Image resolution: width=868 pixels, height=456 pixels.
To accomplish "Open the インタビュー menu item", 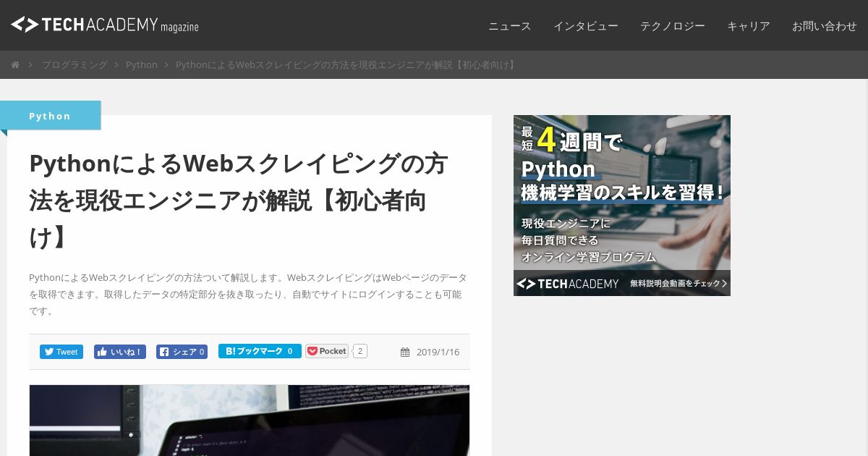I will click(586, 26).
